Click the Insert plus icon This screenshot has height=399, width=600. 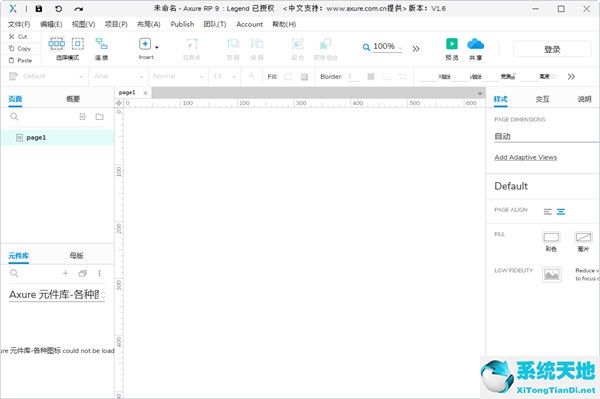click(x=145, y=44)
